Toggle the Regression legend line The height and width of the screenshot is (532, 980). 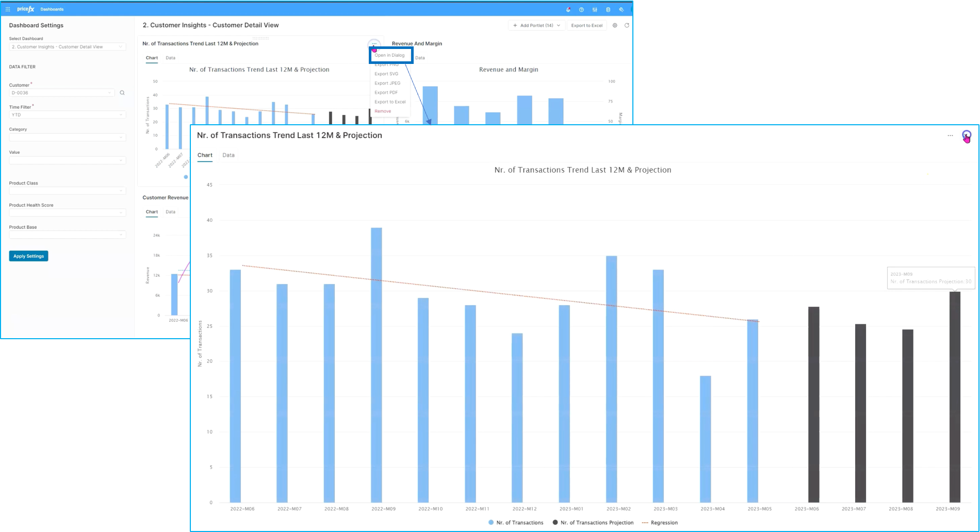tap(660, 523)
